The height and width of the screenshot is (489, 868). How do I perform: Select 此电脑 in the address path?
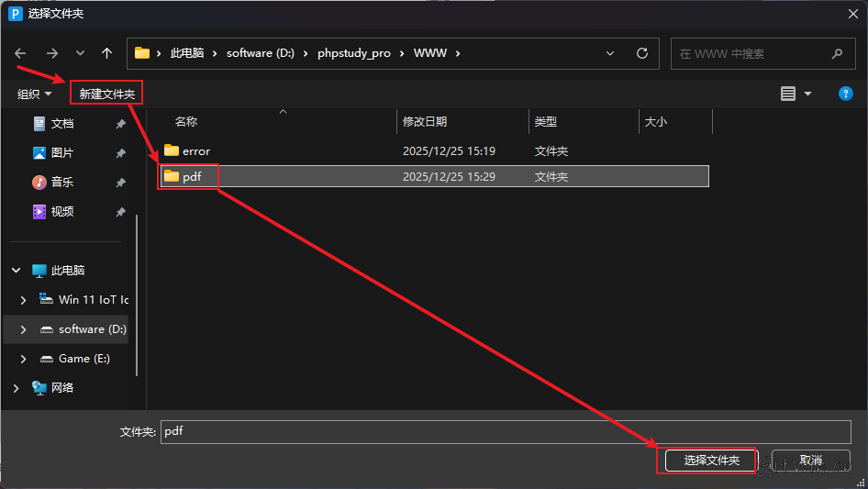point(187,53)
